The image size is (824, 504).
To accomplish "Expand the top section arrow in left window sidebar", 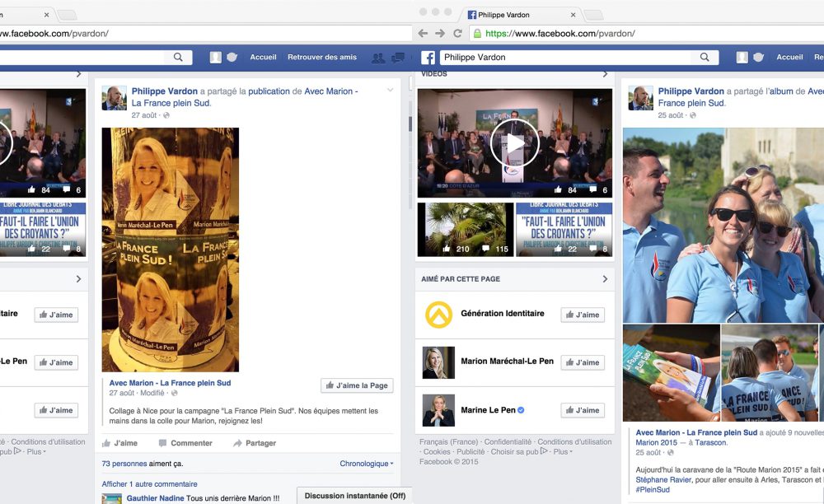I will [x=79, y=74].
